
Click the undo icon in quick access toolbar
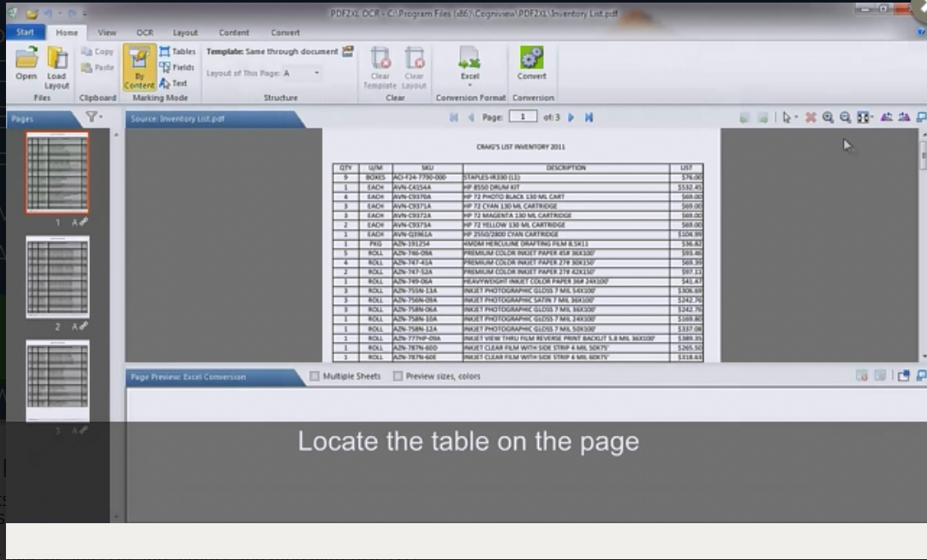click(x=49, y=13)
